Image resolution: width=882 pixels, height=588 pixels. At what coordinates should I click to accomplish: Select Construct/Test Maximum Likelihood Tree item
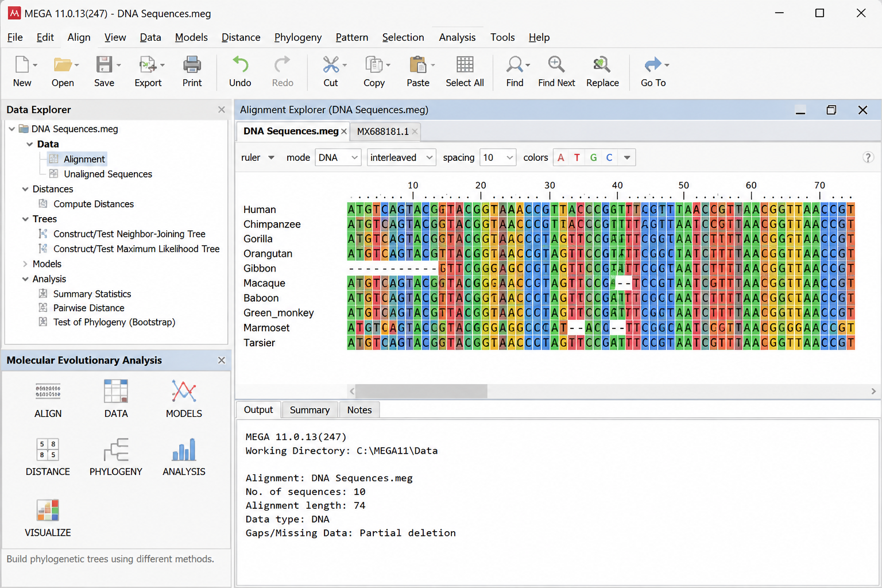[137, 249]
